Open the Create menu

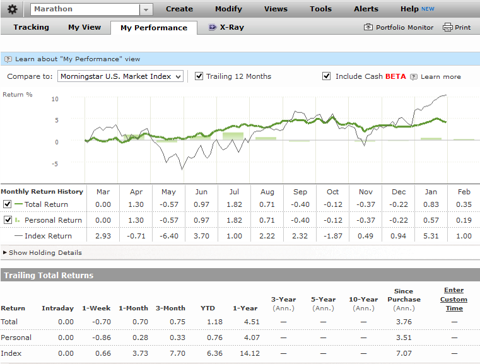pyautogui.click(x=179, y=9)
